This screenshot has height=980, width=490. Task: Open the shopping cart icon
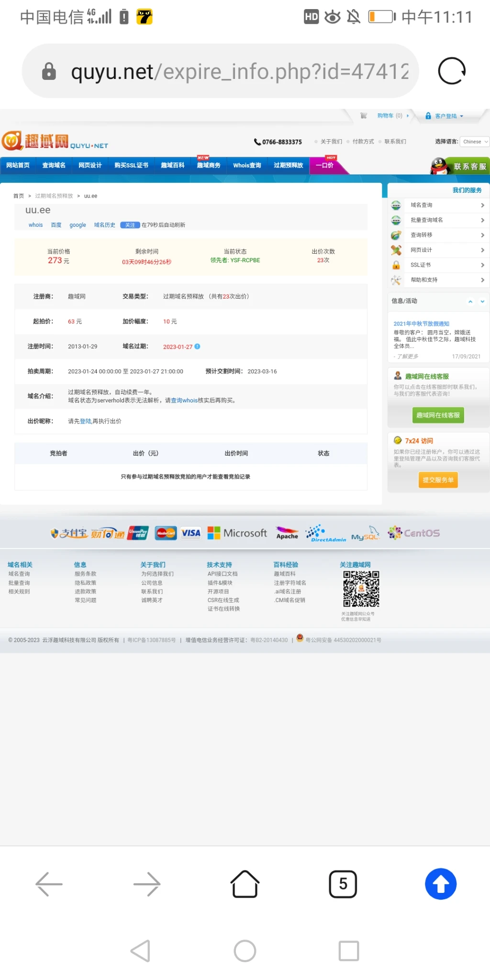(x=364, y=116)
